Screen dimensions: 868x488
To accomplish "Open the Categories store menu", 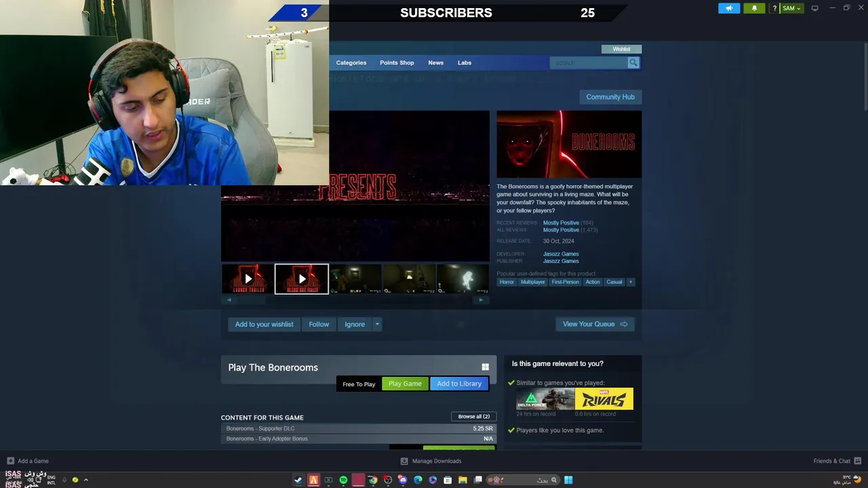I will click(x=351, y=62).
